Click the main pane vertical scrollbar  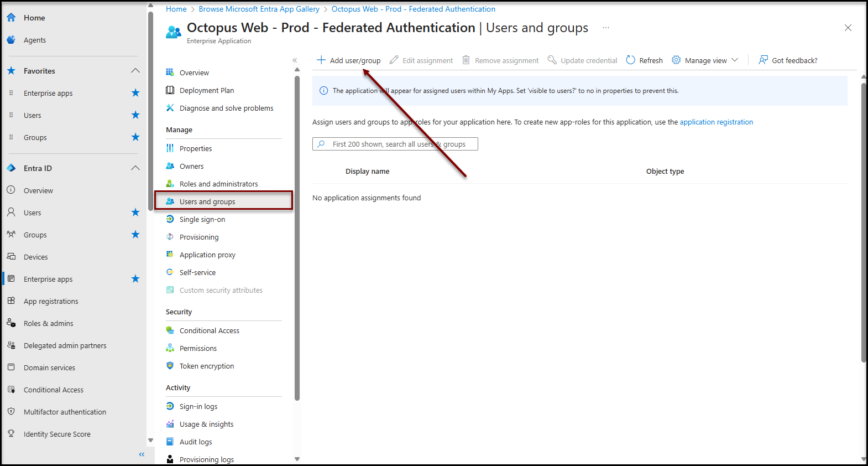pos(864,221)
